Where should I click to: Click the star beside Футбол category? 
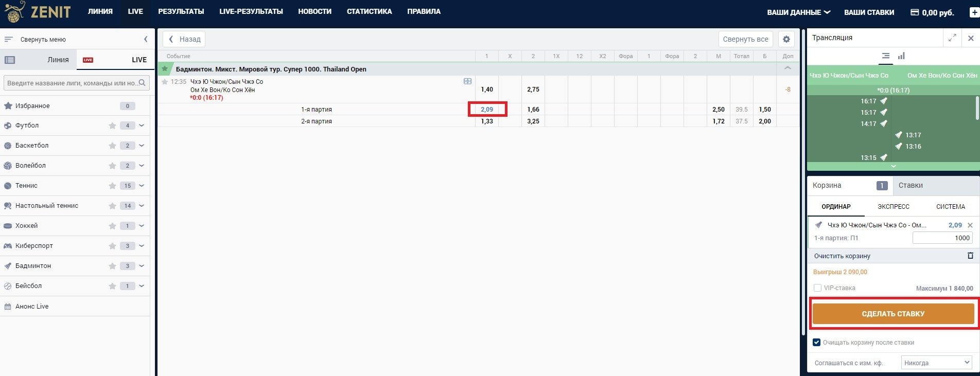[x=112, y=126]
